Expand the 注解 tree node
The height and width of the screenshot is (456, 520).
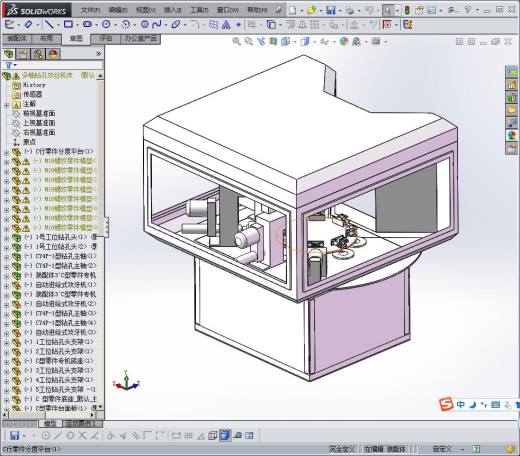(6, 105)
